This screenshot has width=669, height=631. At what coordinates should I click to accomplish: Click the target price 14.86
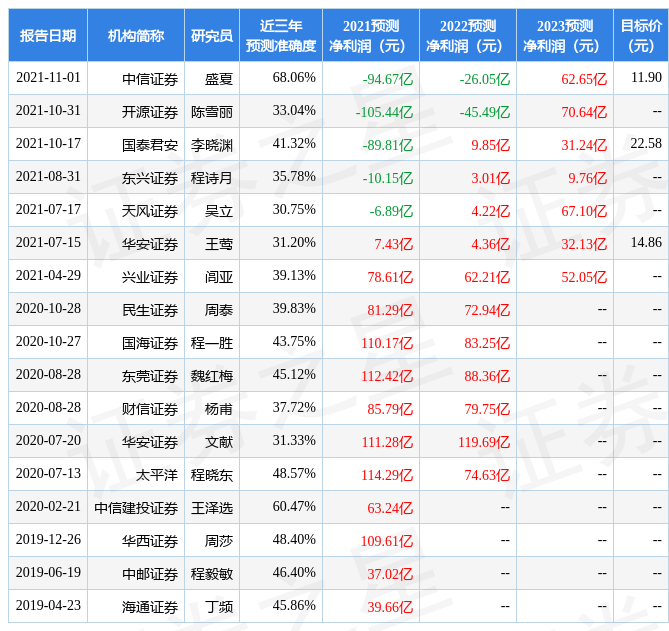pos(646,242)
